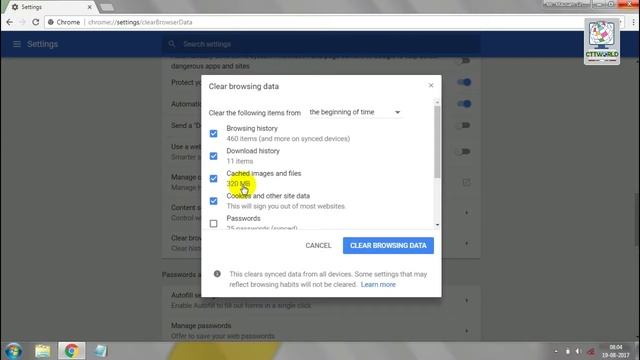Click the address bar URL
The width and height of the screenshot is (640, 360).
click(140, 22)
